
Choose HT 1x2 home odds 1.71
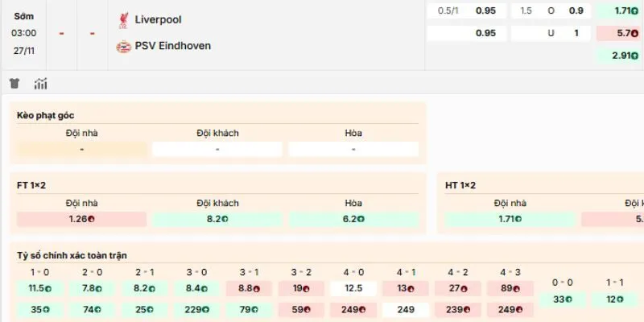(510, 219)
